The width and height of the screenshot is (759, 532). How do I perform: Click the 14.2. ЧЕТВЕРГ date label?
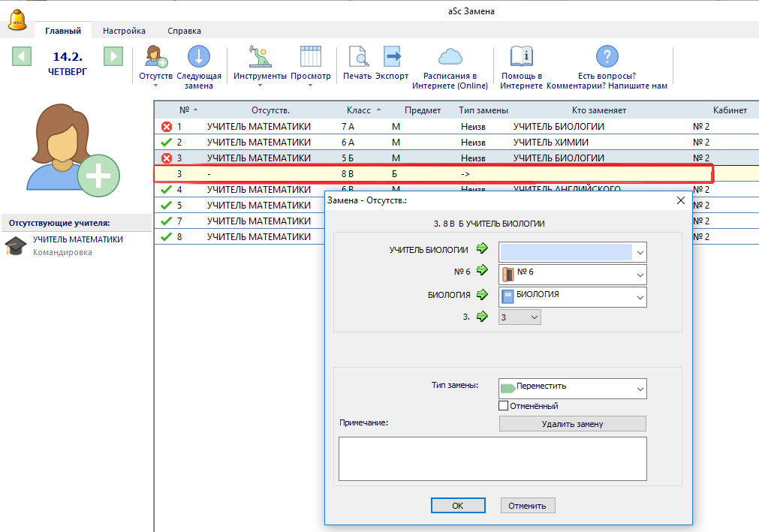tap(68, 63)
